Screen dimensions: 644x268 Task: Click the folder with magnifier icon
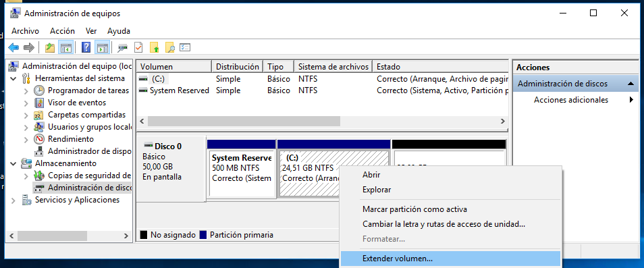point(170,48)
